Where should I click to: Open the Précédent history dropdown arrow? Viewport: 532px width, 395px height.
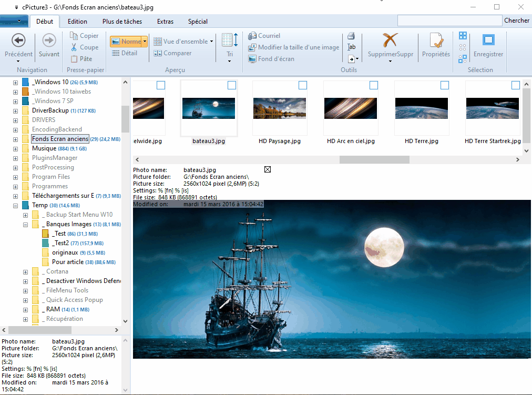tap(18, 62)
